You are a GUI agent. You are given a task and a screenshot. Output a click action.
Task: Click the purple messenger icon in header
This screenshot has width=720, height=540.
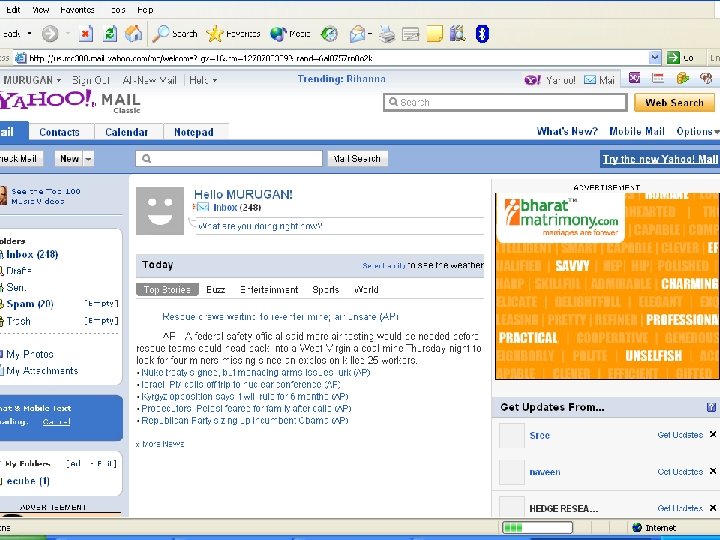tap(635, 78)
